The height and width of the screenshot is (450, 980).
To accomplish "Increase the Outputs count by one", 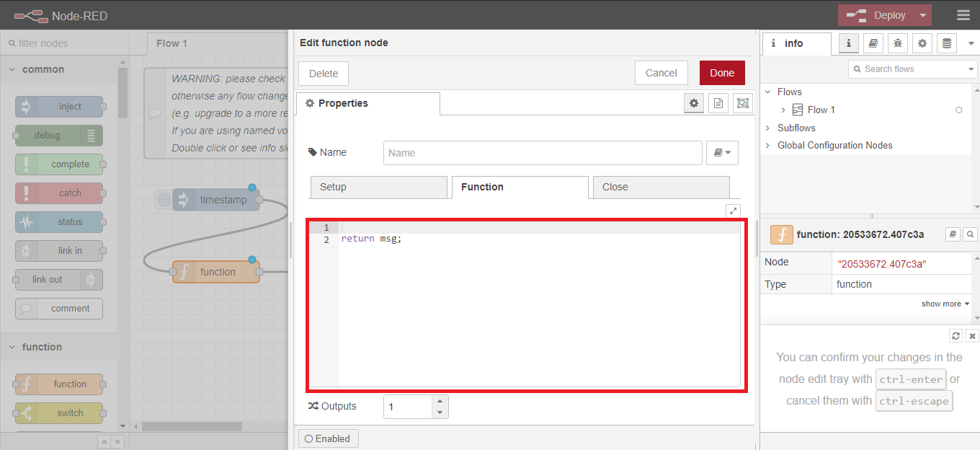I will tap(440, 401).
